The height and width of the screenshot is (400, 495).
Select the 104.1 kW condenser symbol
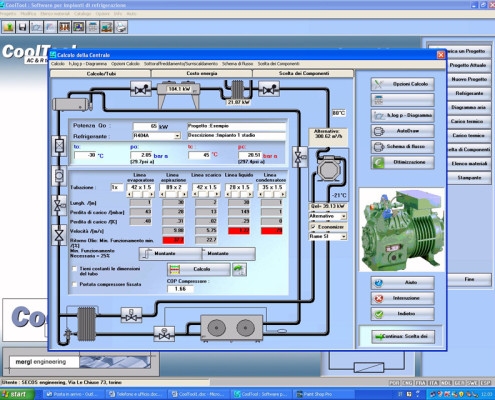pos(179,95)
